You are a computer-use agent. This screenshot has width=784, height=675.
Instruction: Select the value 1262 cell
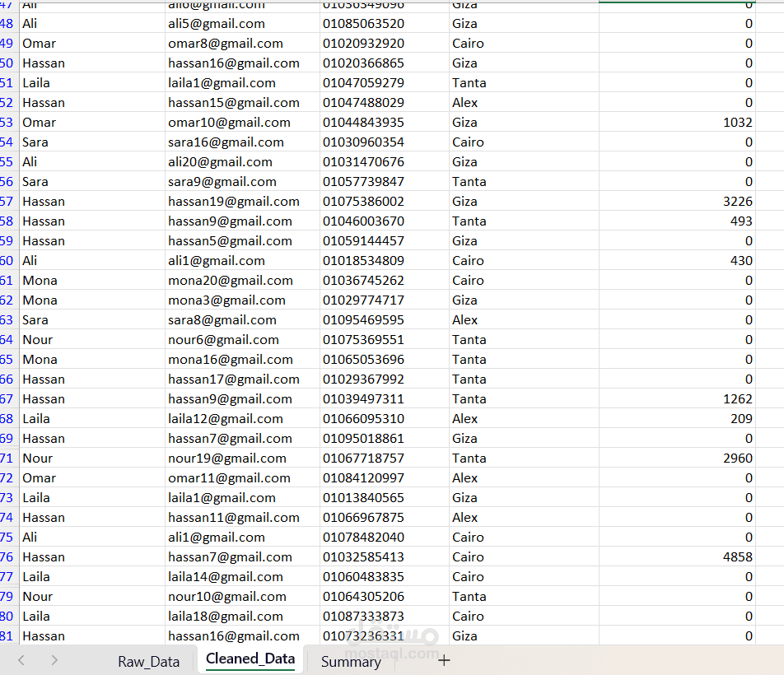(x=677, y=399)
